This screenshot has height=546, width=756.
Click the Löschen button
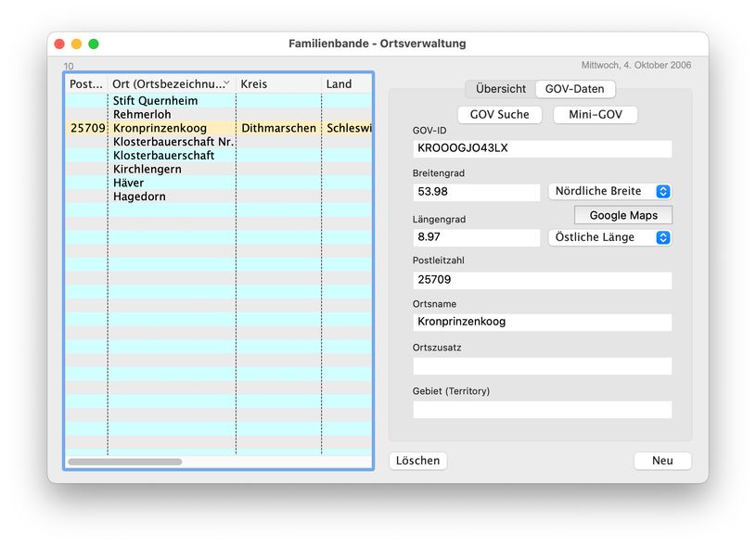click(x=417, y=461)
